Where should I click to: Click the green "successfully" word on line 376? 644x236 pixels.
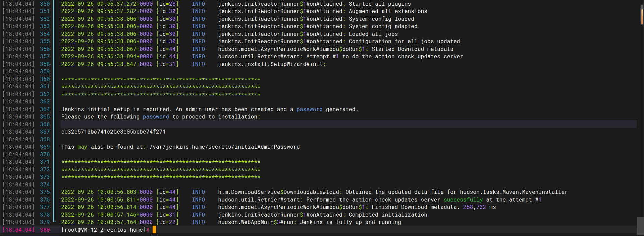pyautogui.click(x=463, y=200)
